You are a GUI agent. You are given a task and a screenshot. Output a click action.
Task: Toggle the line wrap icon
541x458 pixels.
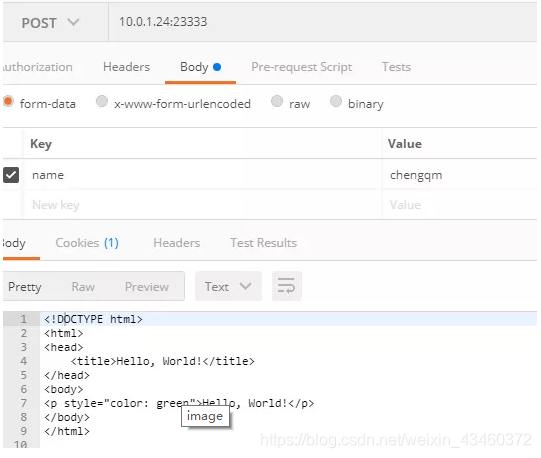click(x=286, y=286)
